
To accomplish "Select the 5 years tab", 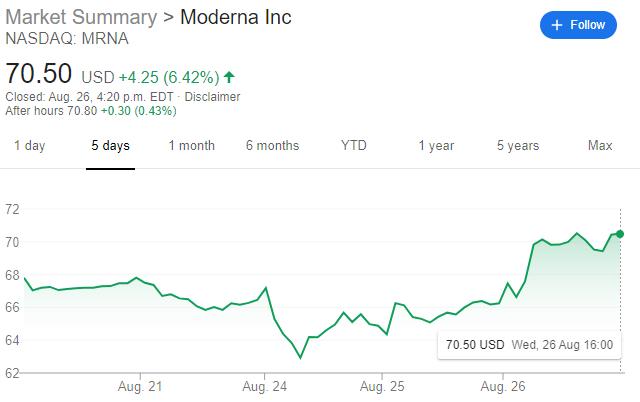I will pyautogui.click(x=518, y=146).
